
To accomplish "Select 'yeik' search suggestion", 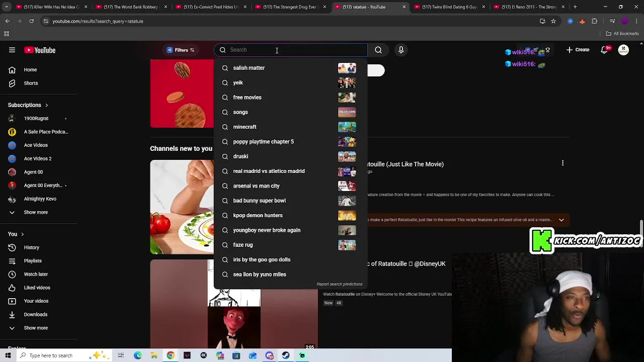I will pos(290,82).
